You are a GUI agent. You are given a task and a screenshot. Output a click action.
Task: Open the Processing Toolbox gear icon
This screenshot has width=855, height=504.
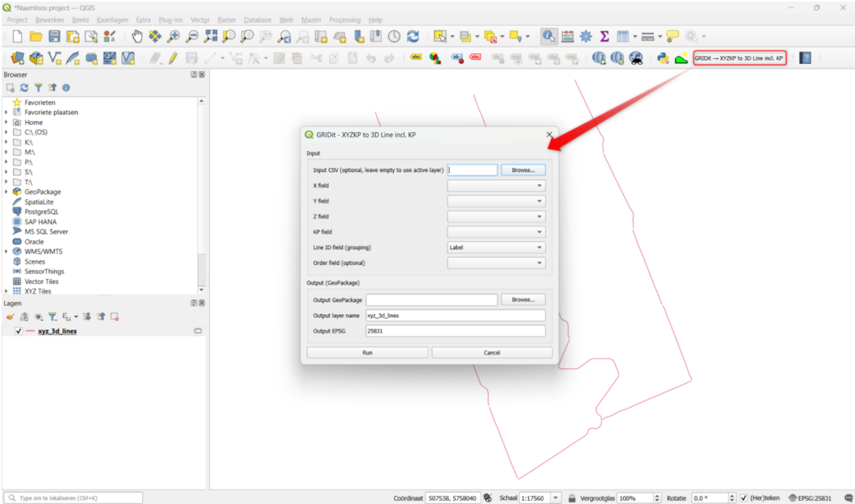pos(586,37)
